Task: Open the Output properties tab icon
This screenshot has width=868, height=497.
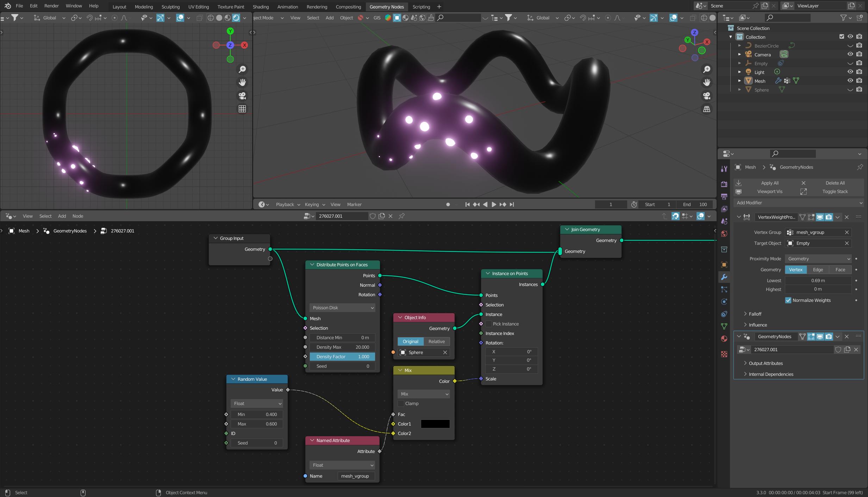Action: tap(724, 197)
